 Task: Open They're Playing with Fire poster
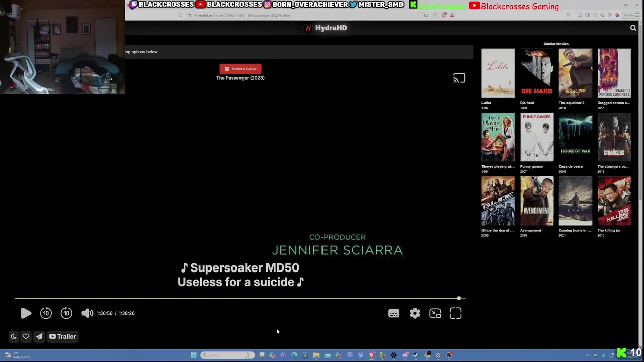point(498,137)
